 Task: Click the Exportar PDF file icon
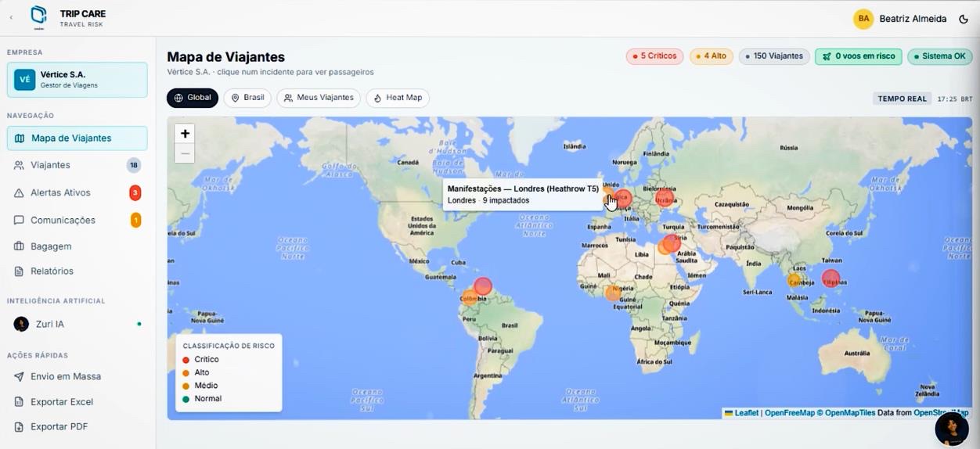click(x=19, y=426)
